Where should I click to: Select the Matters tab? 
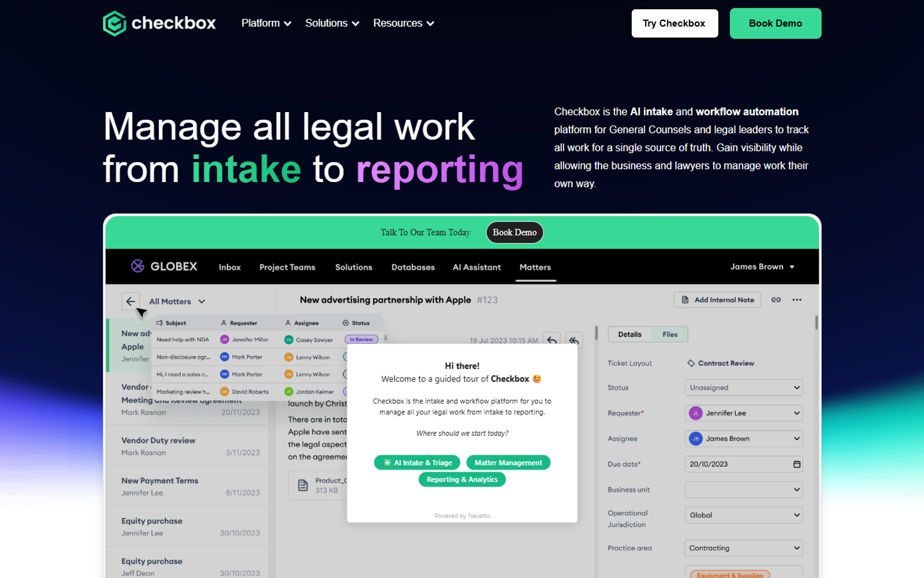coord(535,267)
